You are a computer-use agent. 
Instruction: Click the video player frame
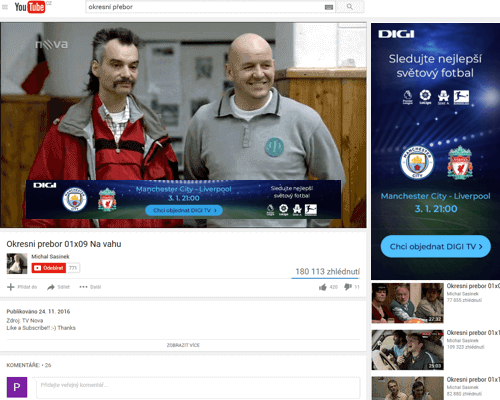pos(183,125)
